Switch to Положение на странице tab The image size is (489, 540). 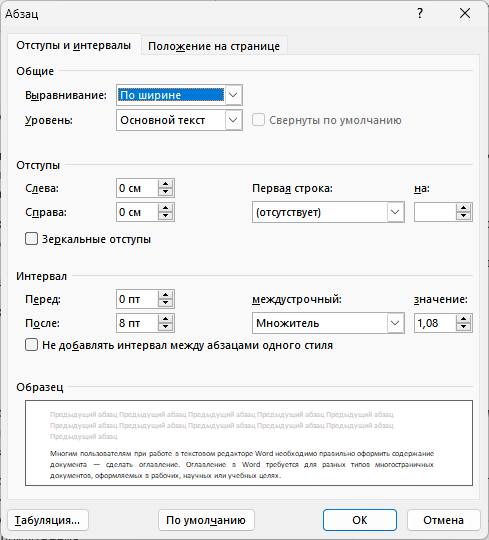click(214, 46)
